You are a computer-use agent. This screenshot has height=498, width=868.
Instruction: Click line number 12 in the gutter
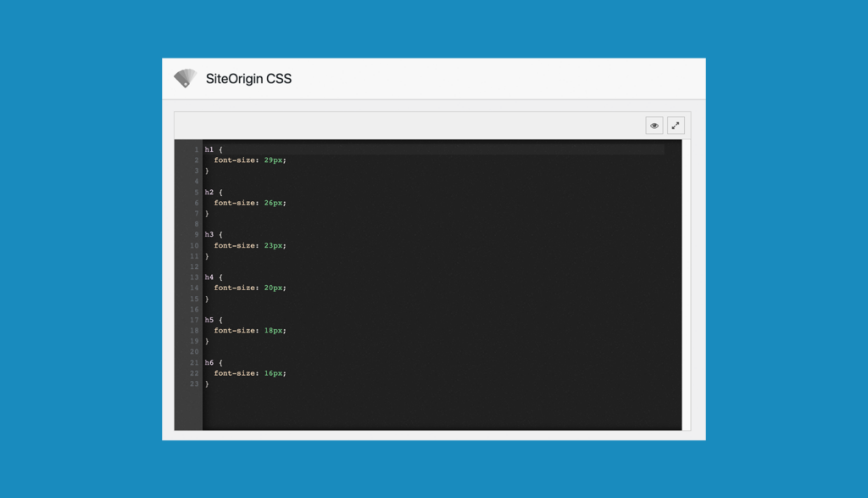tap(194, 267)
